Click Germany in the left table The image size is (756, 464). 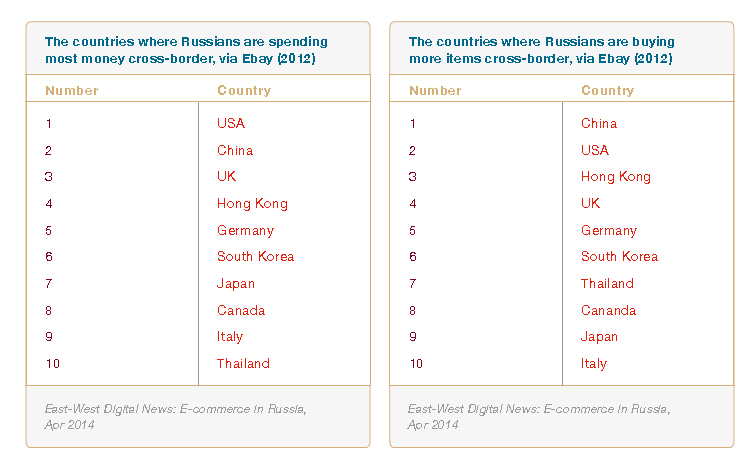[245, 231]
